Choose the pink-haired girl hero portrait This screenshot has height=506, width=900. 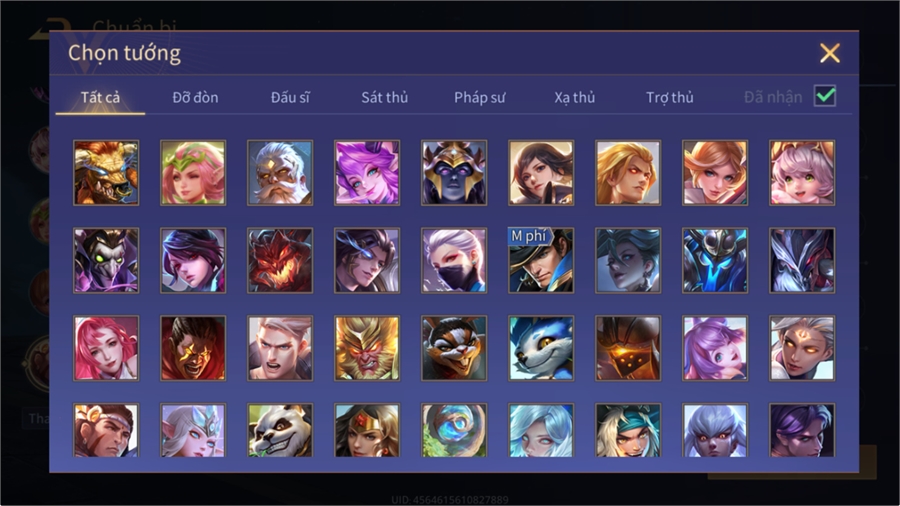pos(106,348)
